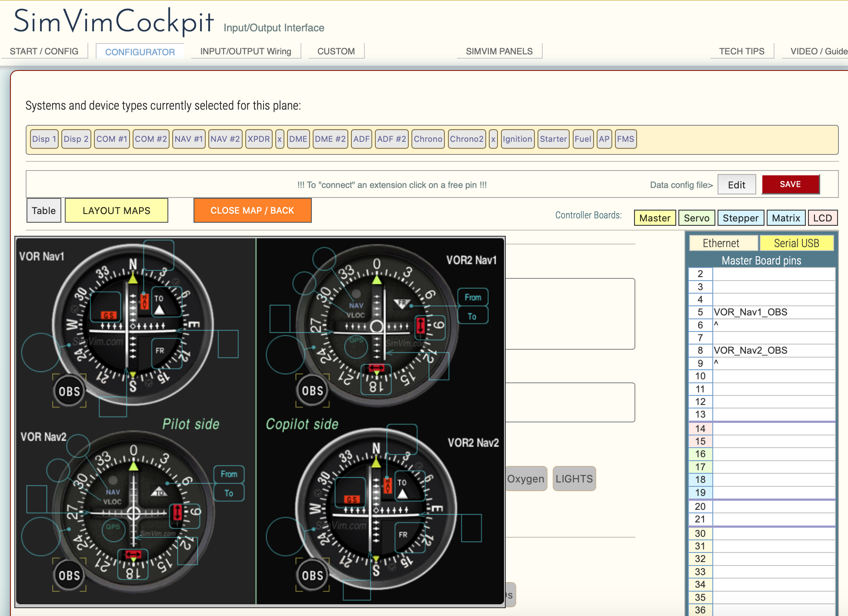
Task: Click the OBS knob on VOR2 Nav2
Action: 312,576
